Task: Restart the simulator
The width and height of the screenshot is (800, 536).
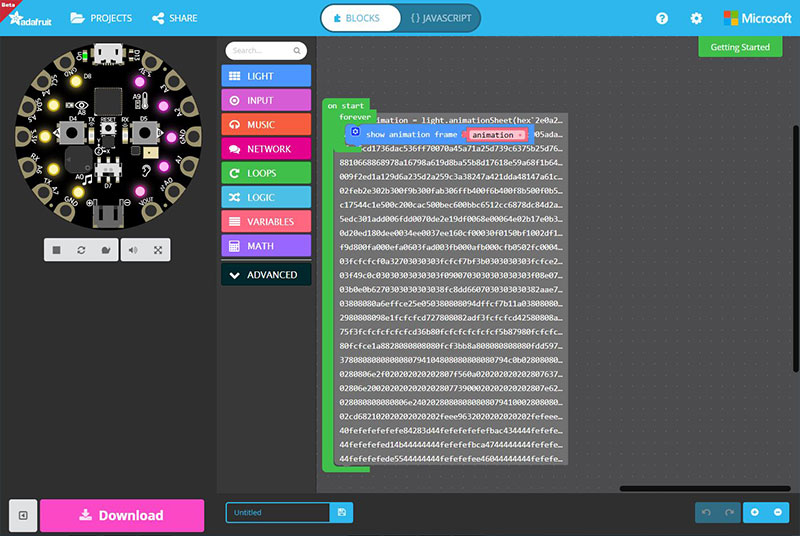Action: point(81,250)
